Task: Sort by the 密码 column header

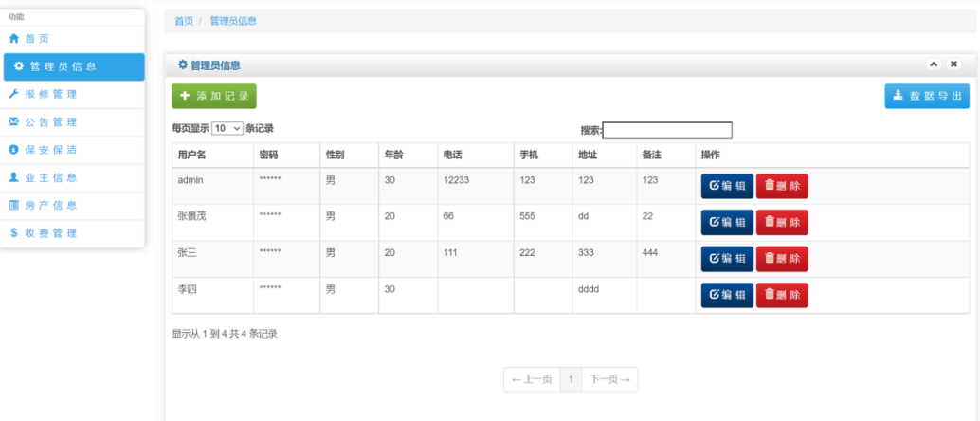Action: coord(287,156)
